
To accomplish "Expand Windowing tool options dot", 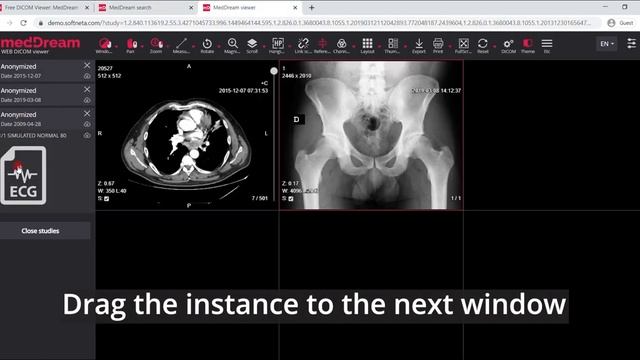I will click(116, 46).
